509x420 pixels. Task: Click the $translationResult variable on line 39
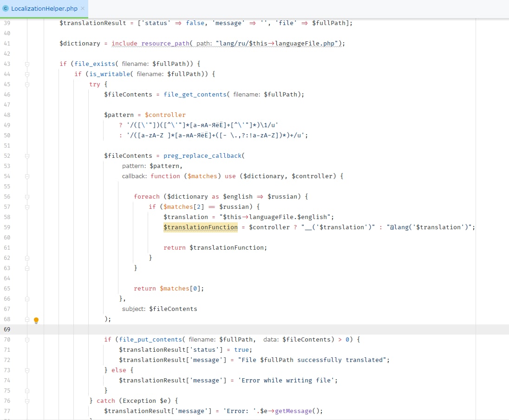(93, 23)
